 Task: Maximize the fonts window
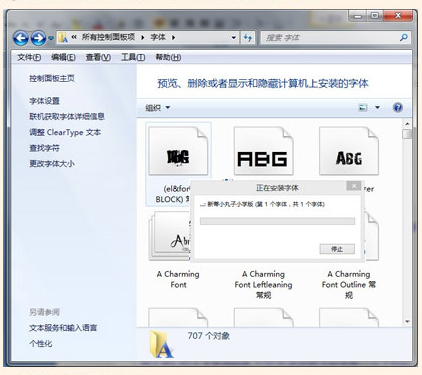click(x=375, y=16)
